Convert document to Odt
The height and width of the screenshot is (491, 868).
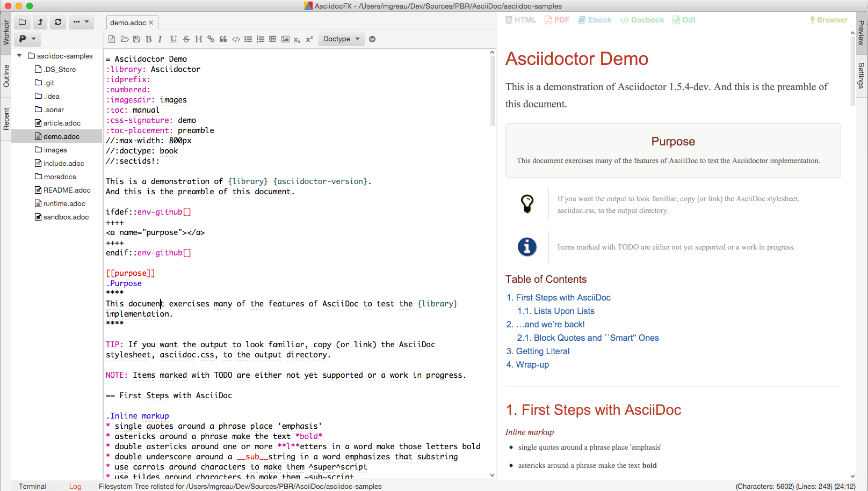(684, 20)
